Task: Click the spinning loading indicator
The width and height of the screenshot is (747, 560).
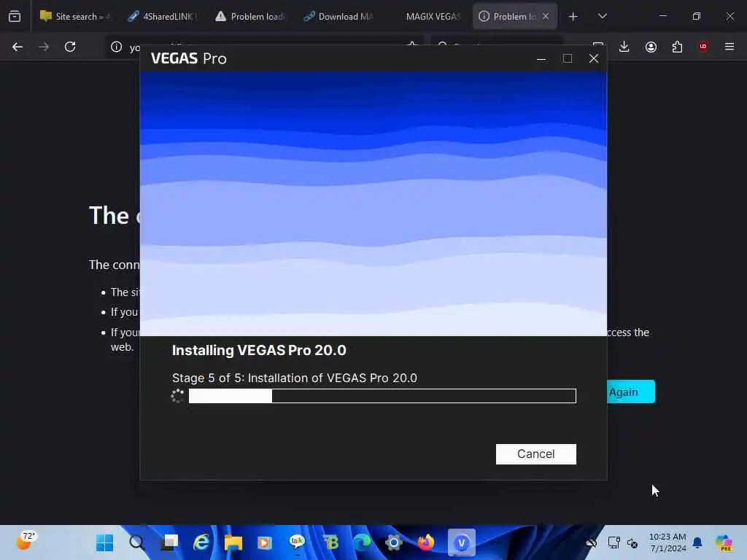Action: coord(177,396)
